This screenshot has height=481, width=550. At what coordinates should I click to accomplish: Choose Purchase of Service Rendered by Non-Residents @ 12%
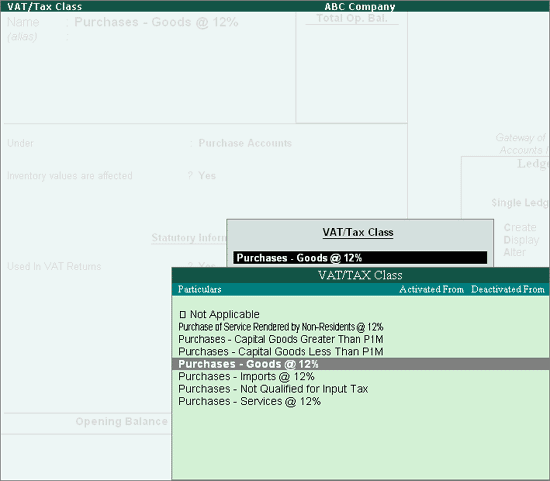(x=281, y=327)
